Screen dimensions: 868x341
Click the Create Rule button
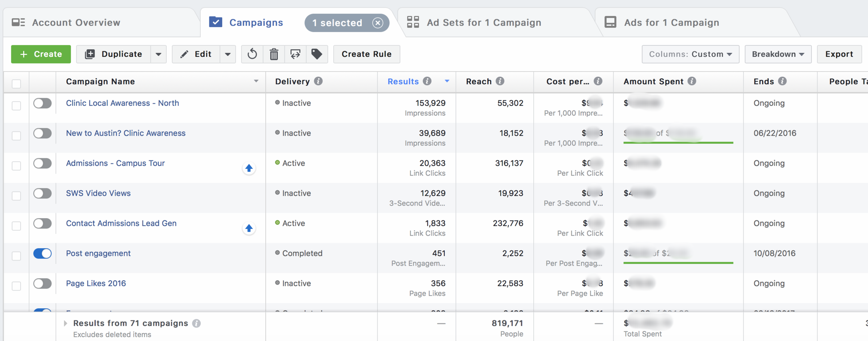(x=367, y=54)
